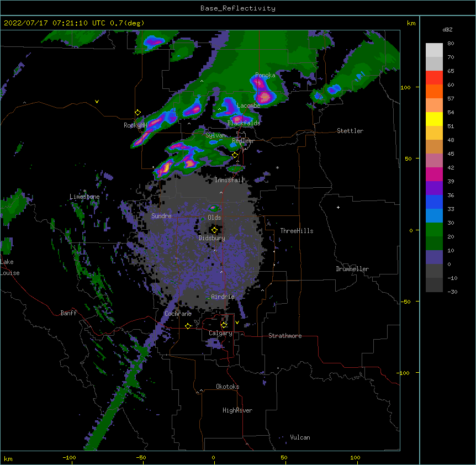Click the Sundre town label
Image resolution: width=476 pixels, height=465 pixels.
[x=161, y=216]
